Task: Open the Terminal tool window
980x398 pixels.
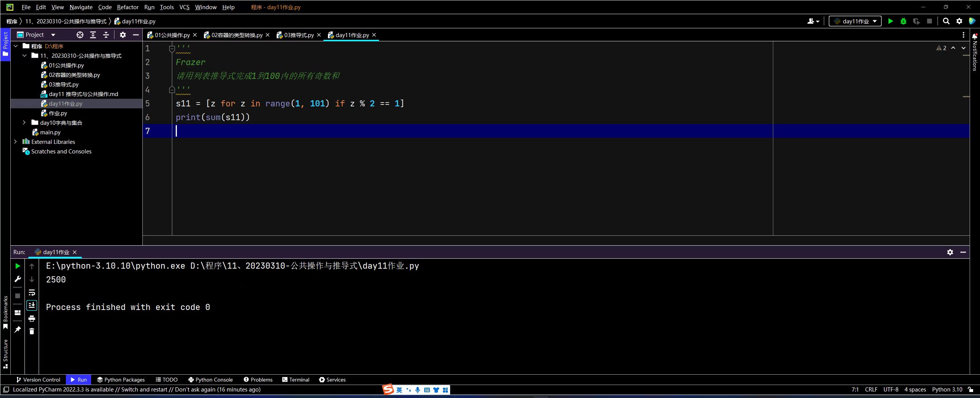Action: coord(296,380)
